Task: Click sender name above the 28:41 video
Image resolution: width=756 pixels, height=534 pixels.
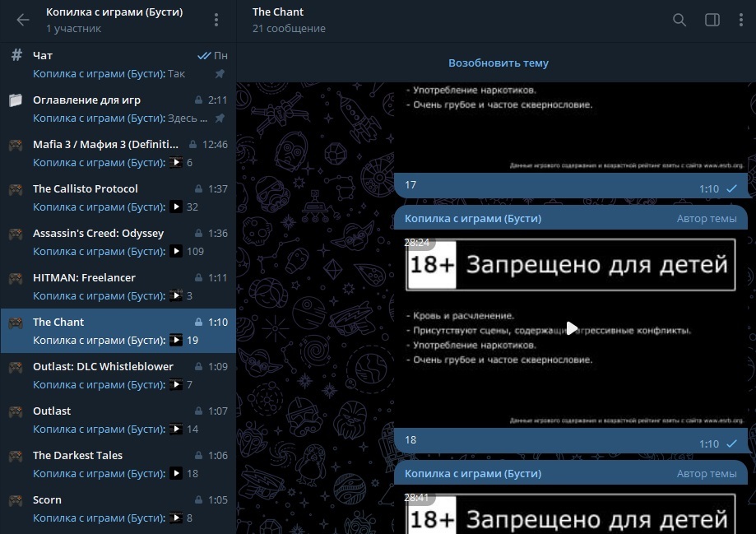Action: point(473,474)
